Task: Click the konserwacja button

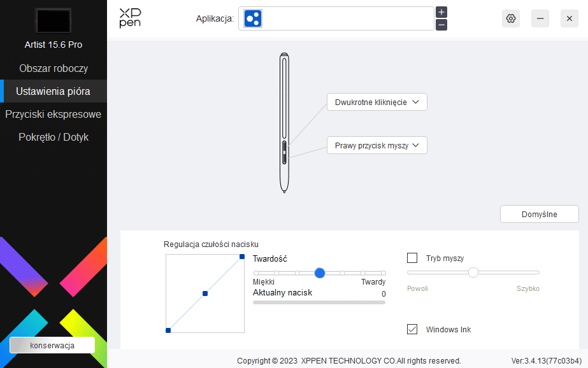Action: (52, 345)
